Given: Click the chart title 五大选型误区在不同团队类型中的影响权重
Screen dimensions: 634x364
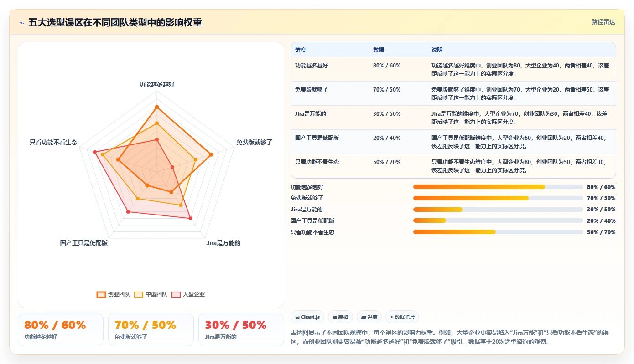Looking at the screenshot, I should pyautogui.click(x=115, y=22).
